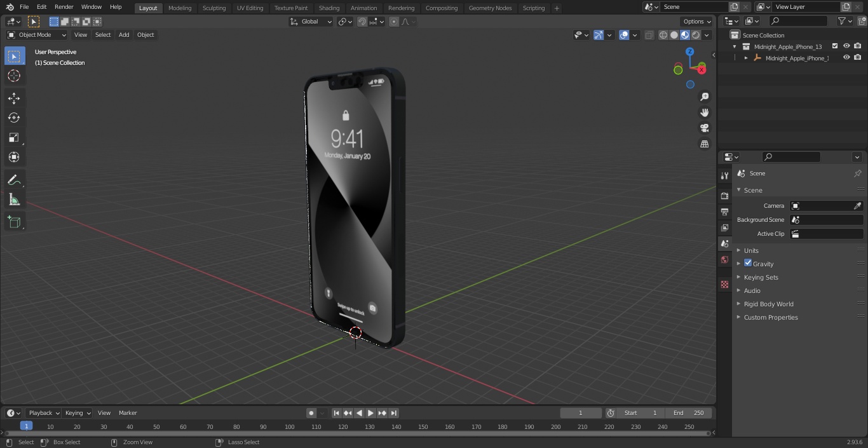
Task: Click the Select Box tool in toolbar
Action: coord(14,57)
